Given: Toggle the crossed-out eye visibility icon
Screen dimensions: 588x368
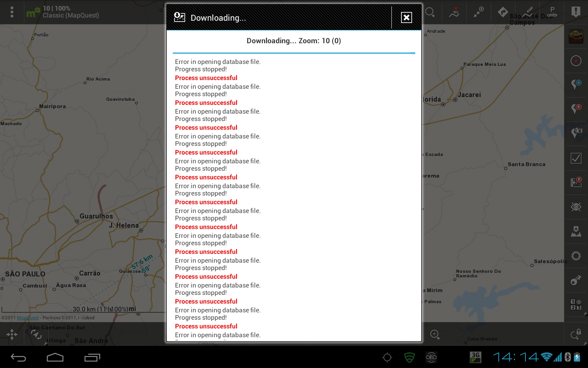Looking at the screenshot, I should [x=576, y=207].
